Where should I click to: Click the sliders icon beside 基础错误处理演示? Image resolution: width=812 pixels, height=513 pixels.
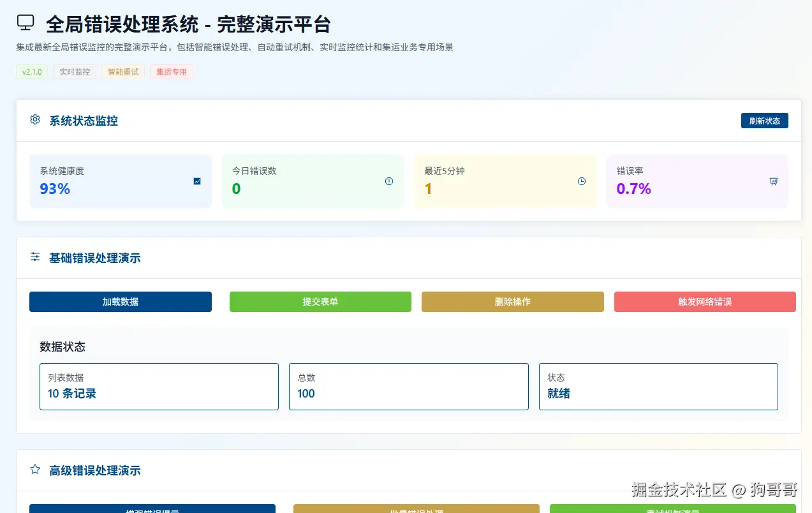35,257
